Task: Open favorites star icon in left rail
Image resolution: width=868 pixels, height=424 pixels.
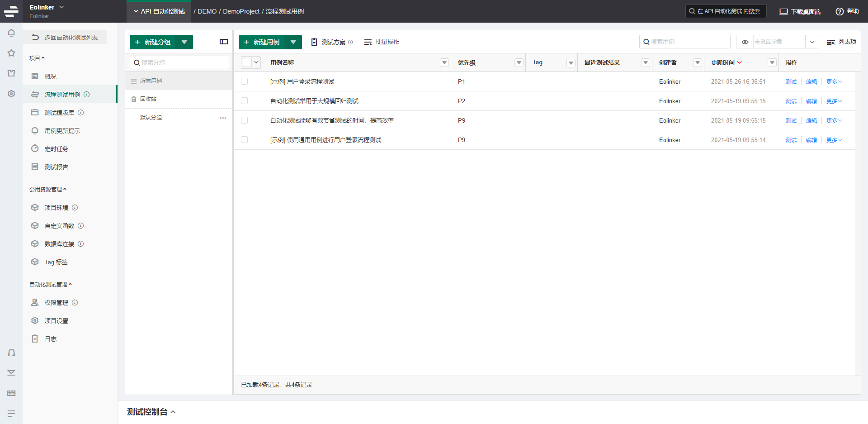Action: pos(11,53)
